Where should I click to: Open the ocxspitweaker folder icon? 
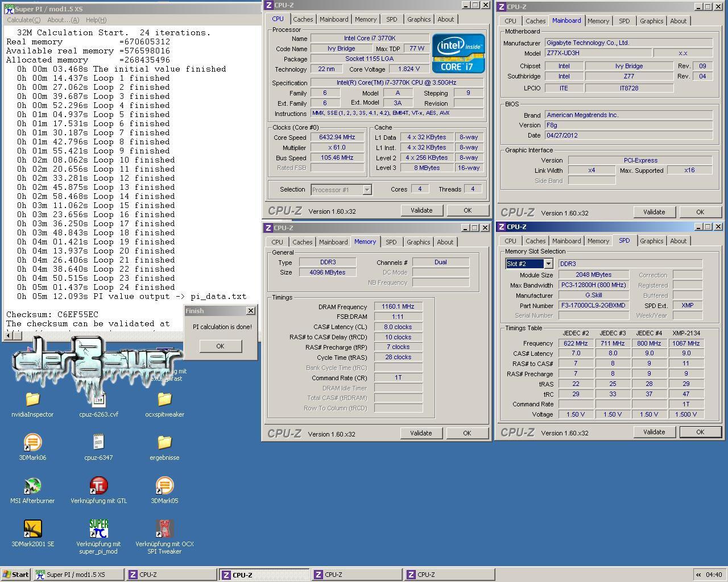pos(164,399)
